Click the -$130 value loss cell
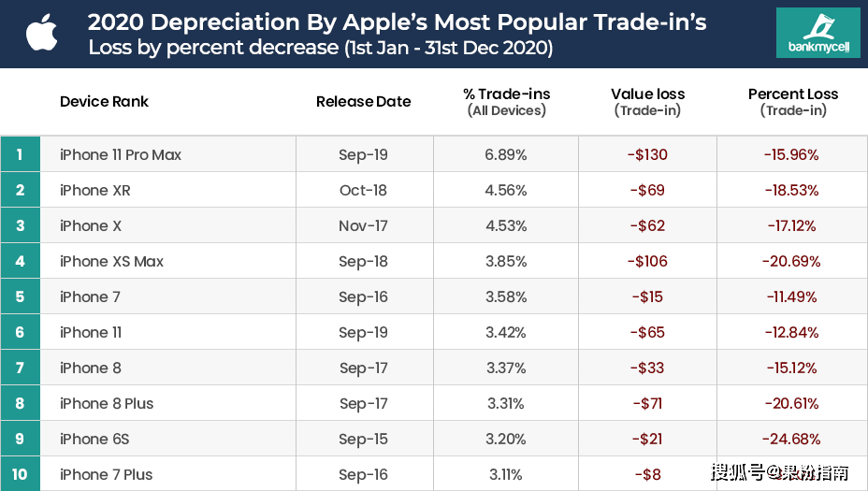868x491 pixels. pyautogui.click(x=647, y=154)
